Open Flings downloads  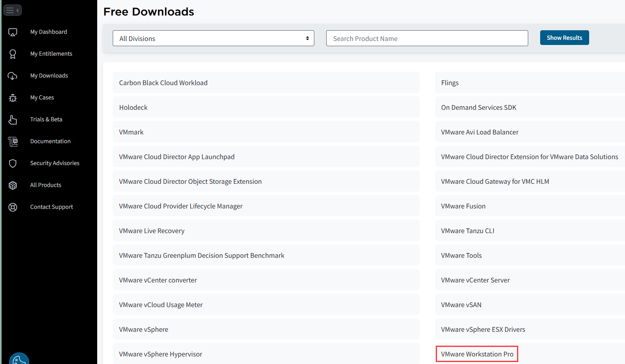(530, 82)
